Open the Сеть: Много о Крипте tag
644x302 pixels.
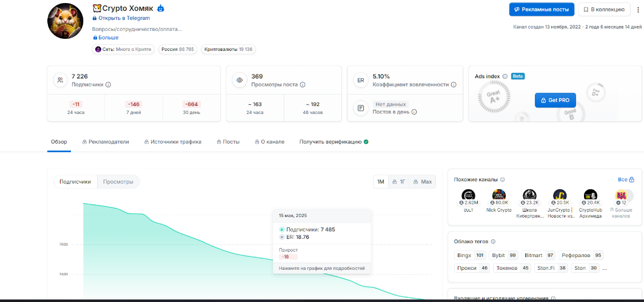(123, 49)
